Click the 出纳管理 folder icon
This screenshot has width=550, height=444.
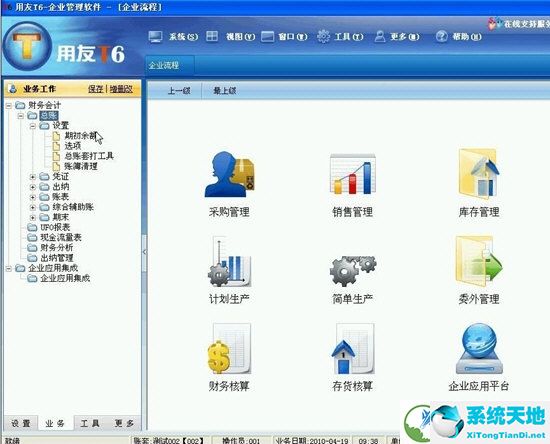(x=32, y=258)
